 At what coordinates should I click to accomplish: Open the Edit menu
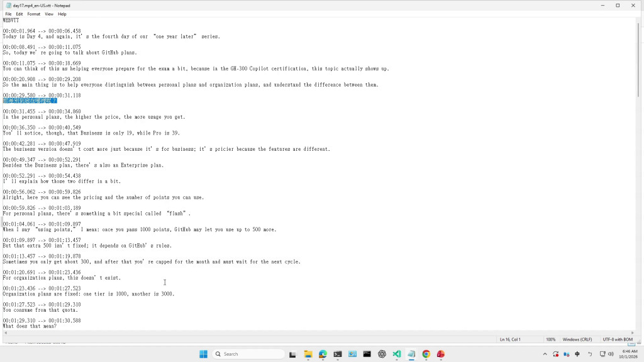point(19,14)
